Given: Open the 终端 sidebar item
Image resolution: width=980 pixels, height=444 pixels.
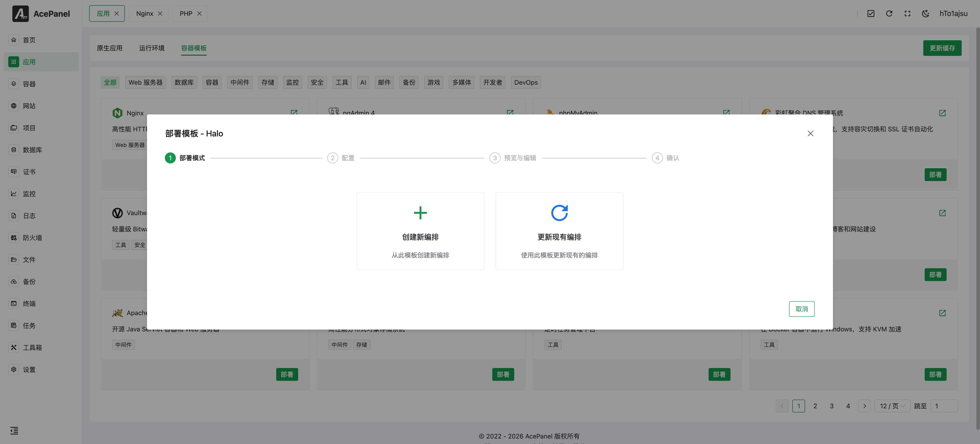Looking at the screenshot, I should pos(29,303).
